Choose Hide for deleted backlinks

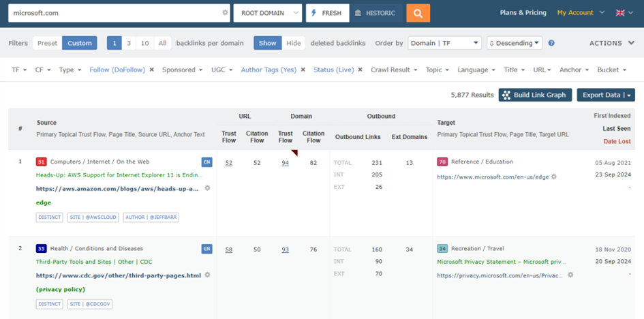[x=294, y=43]
